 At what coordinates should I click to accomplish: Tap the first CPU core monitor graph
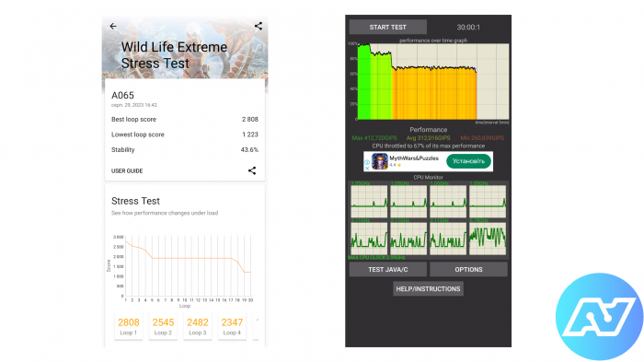(x=369, y=201)
